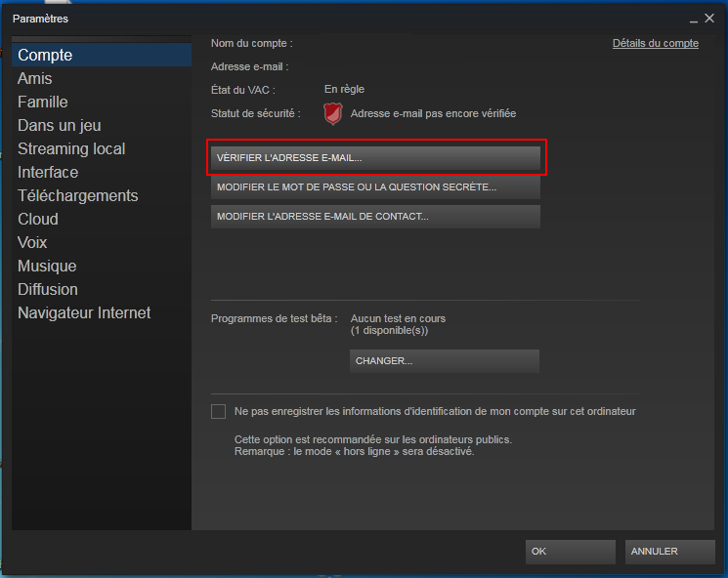Screen dimensions: 728x578
Task: Click 'Aucun test en cours' text
Action: pos(398,318)
